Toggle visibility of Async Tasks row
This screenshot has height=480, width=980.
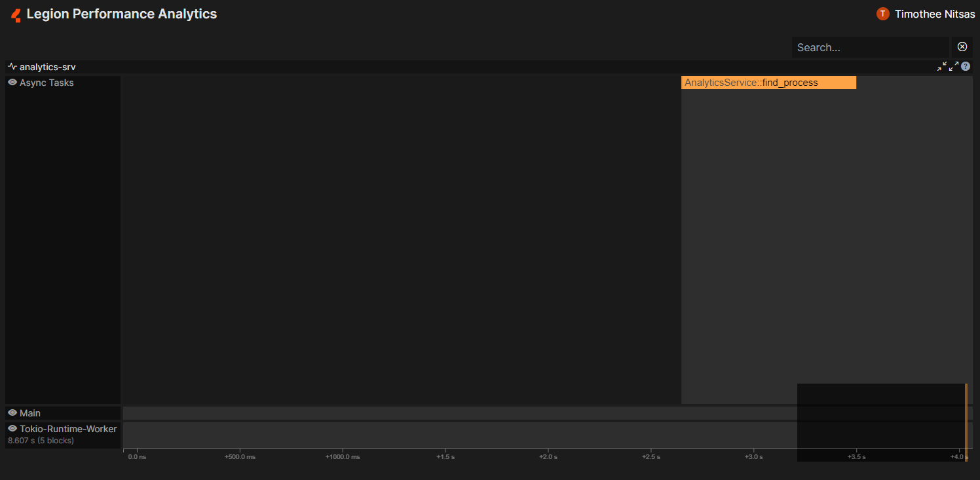(x=12, y=83)
